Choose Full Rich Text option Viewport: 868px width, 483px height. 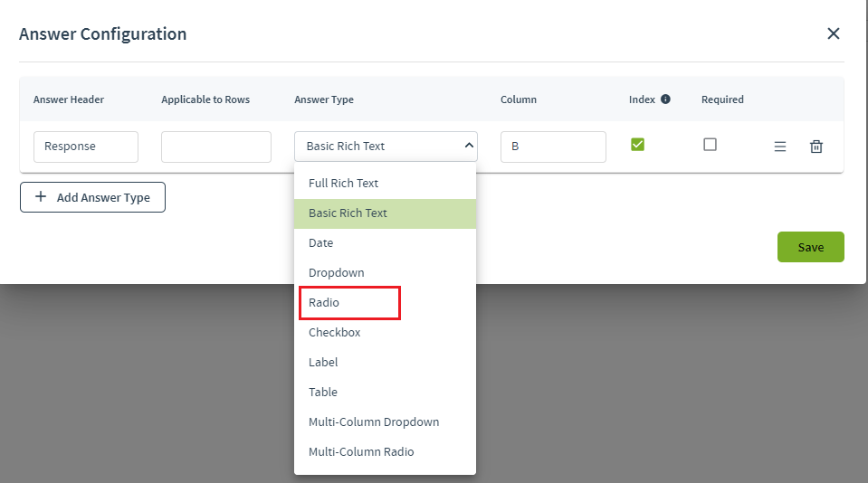coord(385,183)
